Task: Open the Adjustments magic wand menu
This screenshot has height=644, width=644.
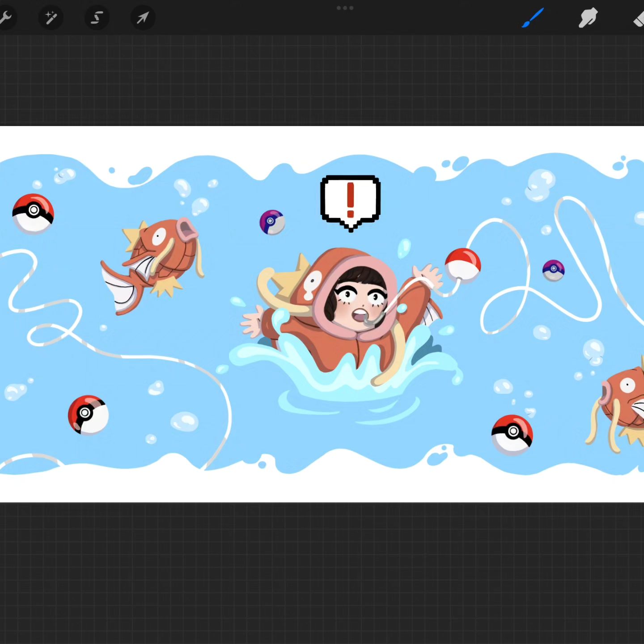Action: tap(51, 18)
